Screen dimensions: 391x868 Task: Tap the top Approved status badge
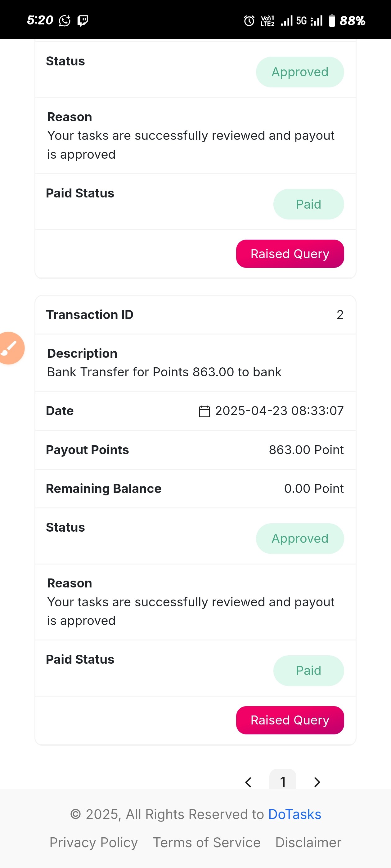300,72
